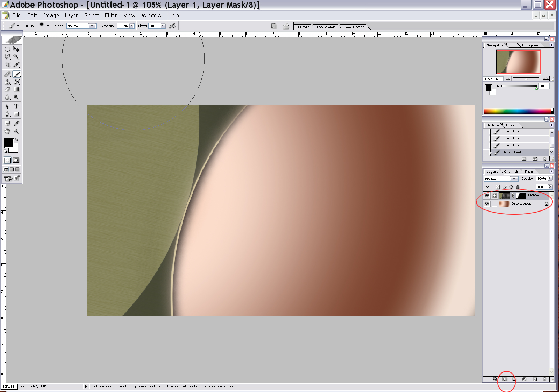Switch to the Paths tab

pos(529,171)
